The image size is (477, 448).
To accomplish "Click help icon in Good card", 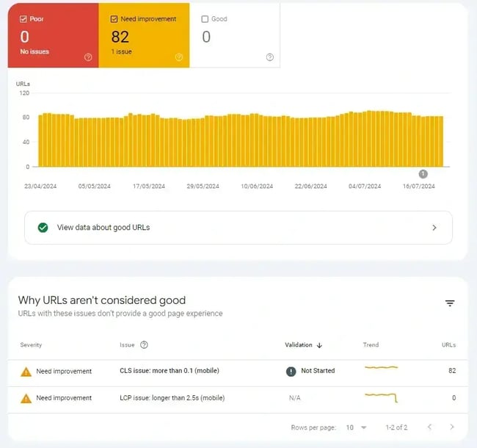I will pos(269,57).
